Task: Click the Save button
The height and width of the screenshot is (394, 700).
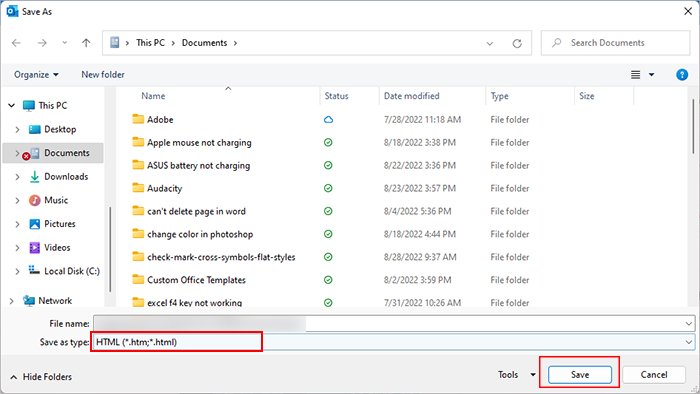Action: (x=579, y=375)
